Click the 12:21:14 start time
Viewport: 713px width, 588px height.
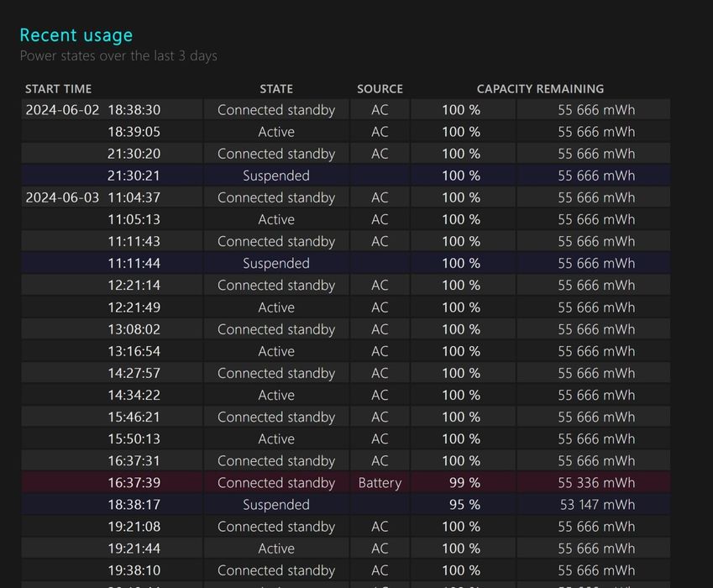134,285
